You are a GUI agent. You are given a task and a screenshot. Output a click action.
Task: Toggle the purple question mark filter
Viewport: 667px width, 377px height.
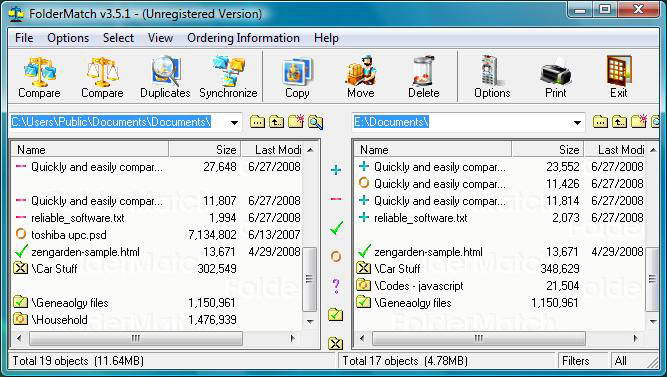click(336, 286)
